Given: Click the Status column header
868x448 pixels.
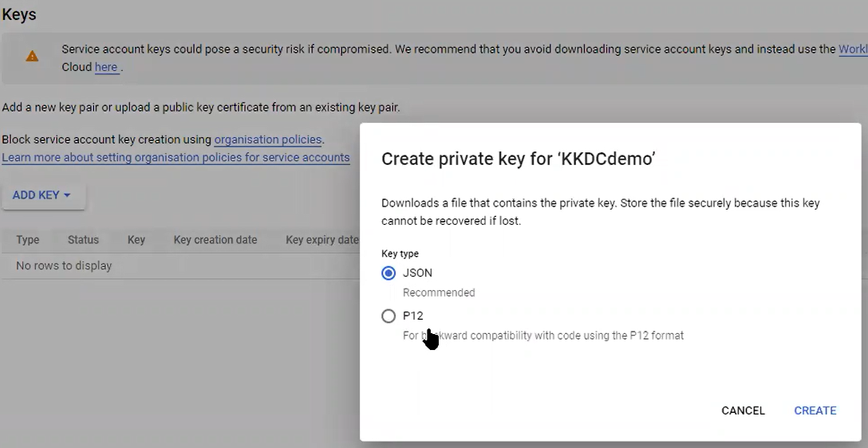Looking at the screenshot, I should pos(83,240).
